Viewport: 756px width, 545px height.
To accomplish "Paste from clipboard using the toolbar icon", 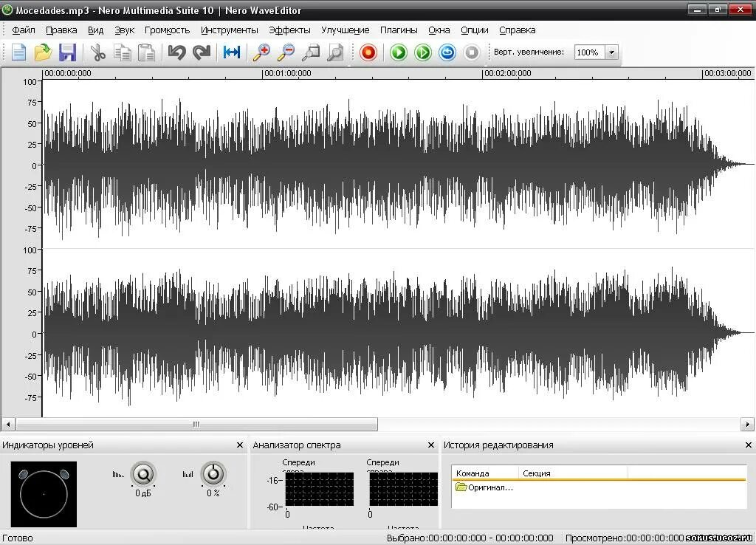I will tap(146, 52).
